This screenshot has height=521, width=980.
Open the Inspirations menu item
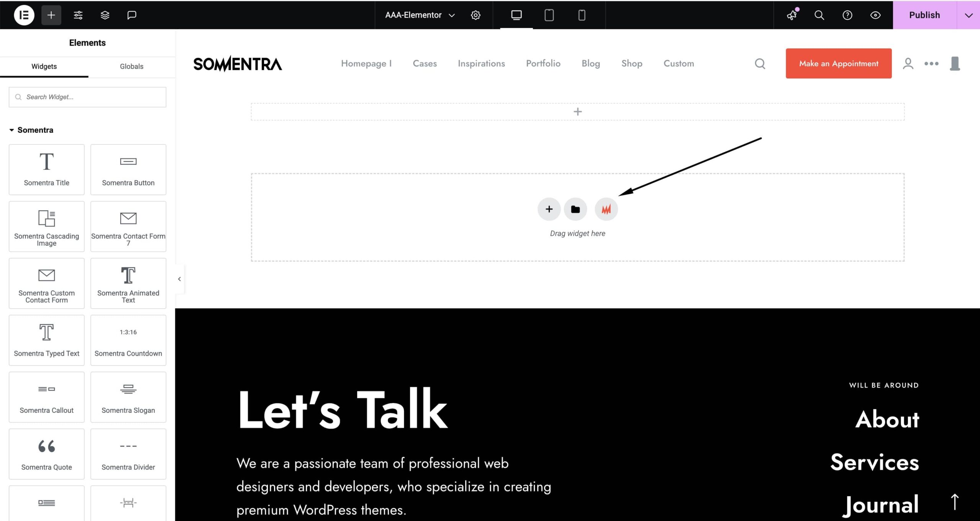pos(481,63)
